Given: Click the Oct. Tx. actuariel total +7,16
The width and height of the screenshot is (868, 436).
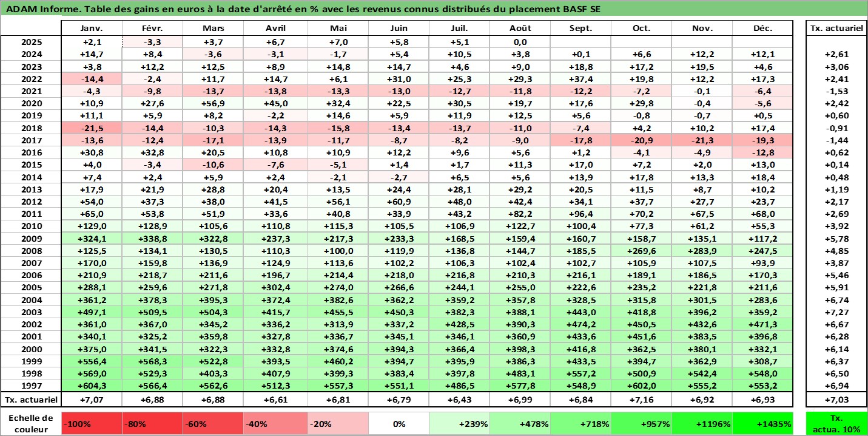Looking at the screenshot, I should pos(641,400).
